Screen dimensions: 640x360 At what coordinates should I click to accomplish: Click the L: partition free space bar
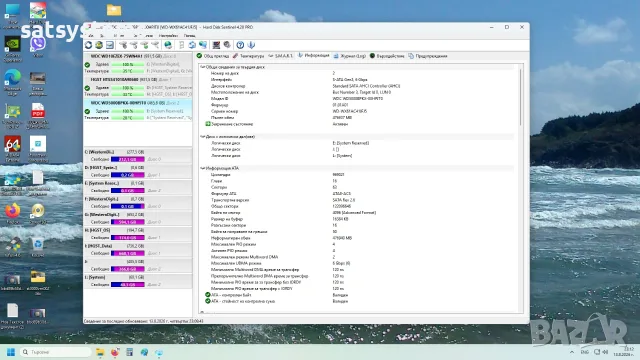(x=128, y=284)
